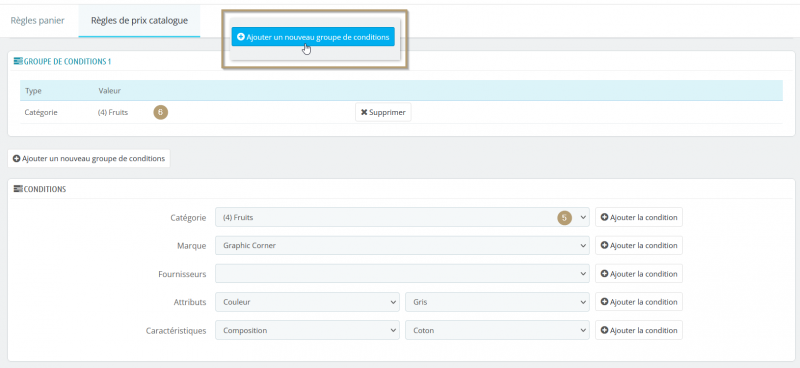The image size is (800, 368).
Task: Expand the empty Fournisseurs dropdown
Action: 402,274
